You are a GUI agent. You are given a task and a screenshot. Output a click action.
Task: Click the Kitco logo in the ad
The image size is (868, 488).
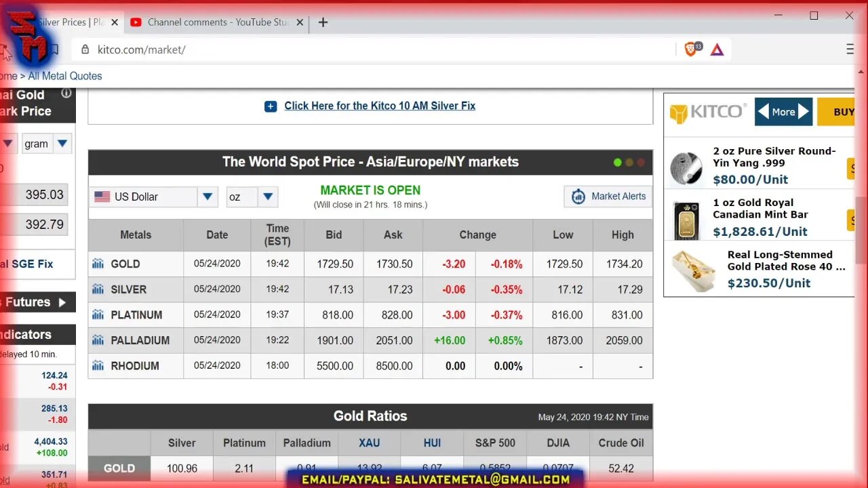coord(708,112)
